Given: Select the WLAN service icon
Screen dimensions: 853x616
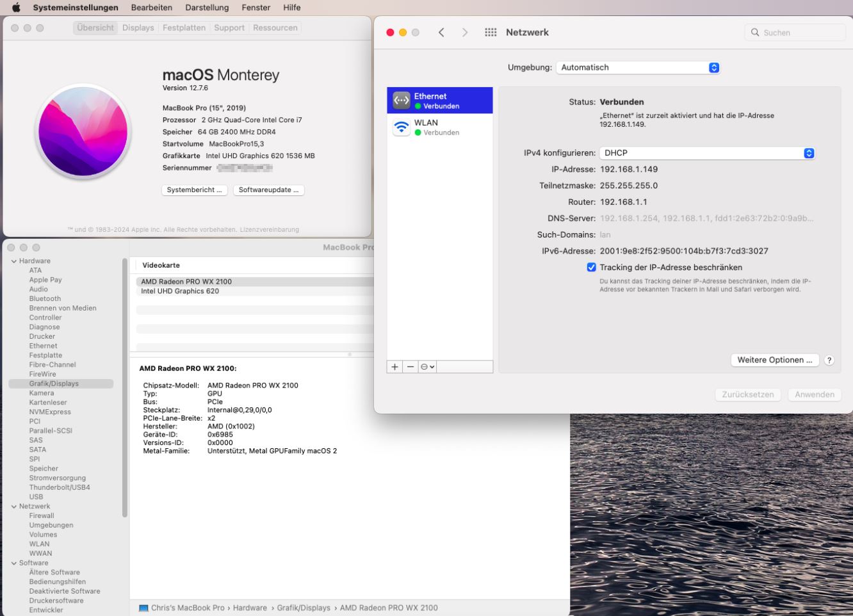Looking at the screenshot, I should pyautogui.click(x=402, y=127).
